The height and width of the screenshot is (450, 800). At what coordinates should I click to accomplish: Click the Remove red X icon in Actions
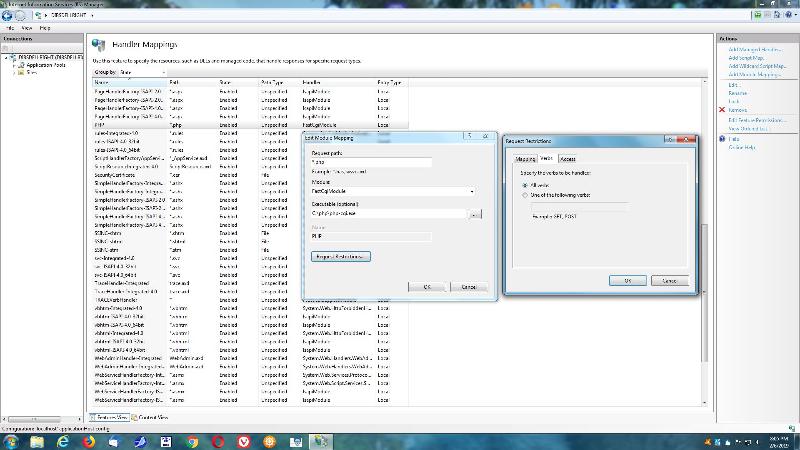(x=722, y=109)
